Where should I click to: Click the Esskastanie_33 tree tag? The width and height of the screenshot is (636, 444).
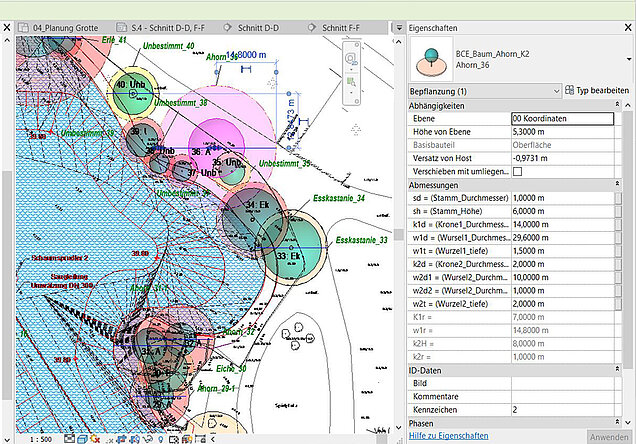pyautogui.click(x=361, y=240)
